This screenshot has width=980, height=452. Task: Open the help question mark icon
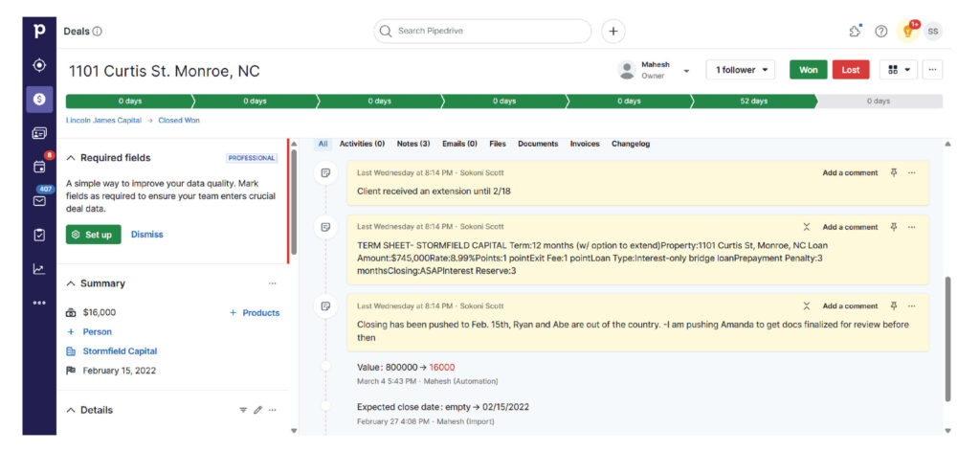click(881, 32)
